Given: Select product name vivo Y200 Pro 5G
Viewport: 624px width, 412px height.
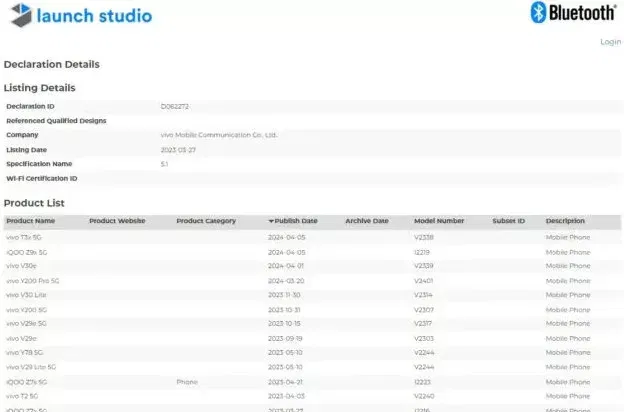Looking at the screenshot, I should coord(33,281).
